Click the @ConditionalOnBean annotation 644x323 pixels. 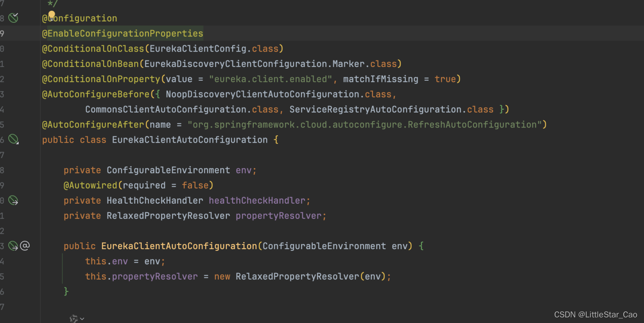click(x=90, y=64)
